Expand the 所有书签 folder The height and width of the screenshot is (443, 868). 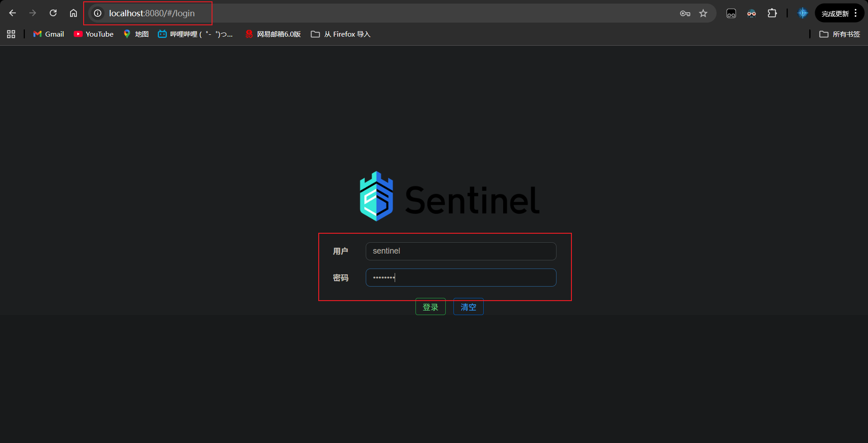click(840, 34)
